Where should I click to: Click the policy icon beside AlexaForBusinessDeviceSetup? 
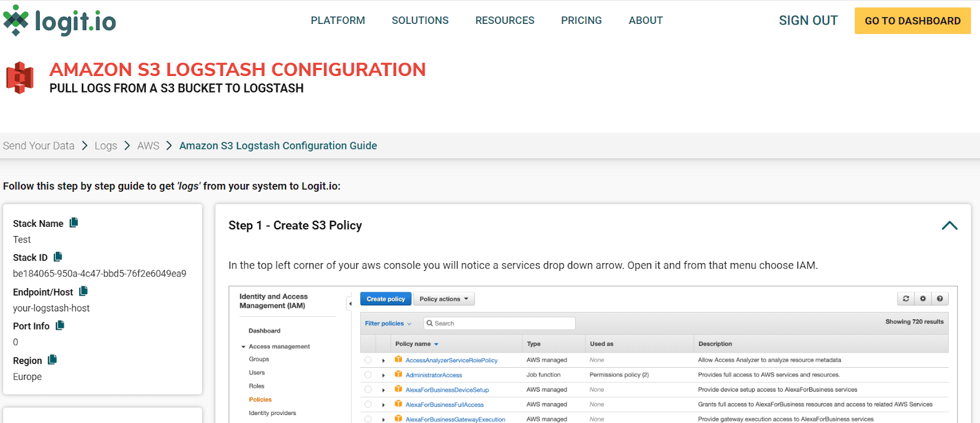398,389
